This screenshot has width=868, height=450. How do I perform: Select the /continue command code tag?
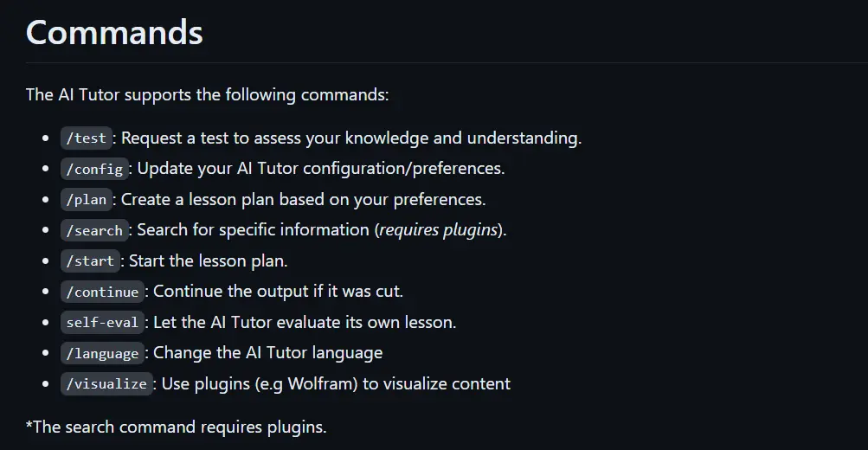(102, 292)
